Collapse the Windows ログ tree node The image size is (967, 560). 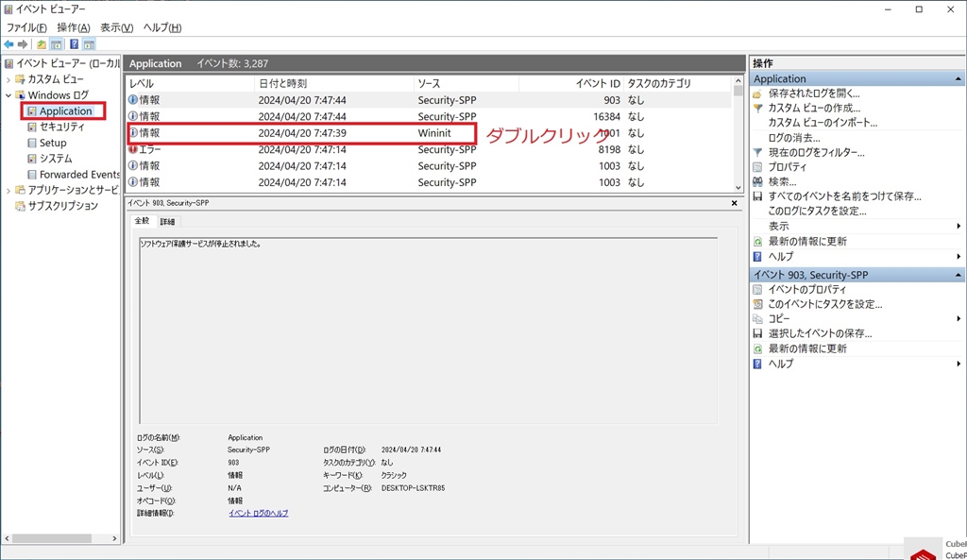(8, 95)
